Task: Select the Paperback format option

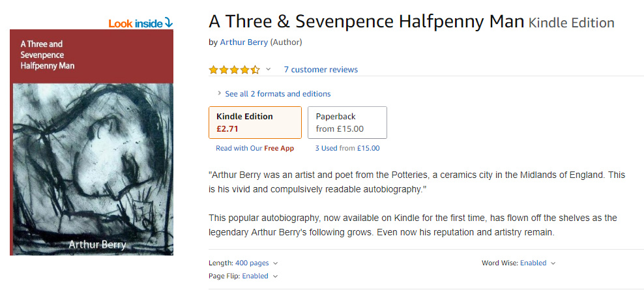Action: click(x=347, y=123)
